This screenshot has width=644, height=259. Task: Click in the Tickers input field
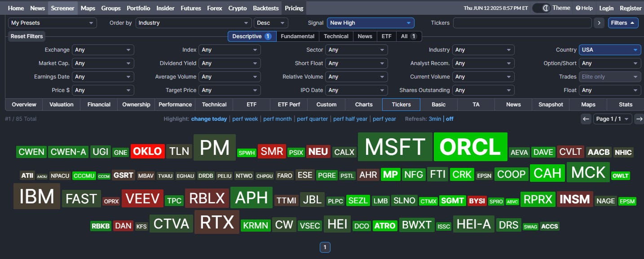(x=522, y=23)
